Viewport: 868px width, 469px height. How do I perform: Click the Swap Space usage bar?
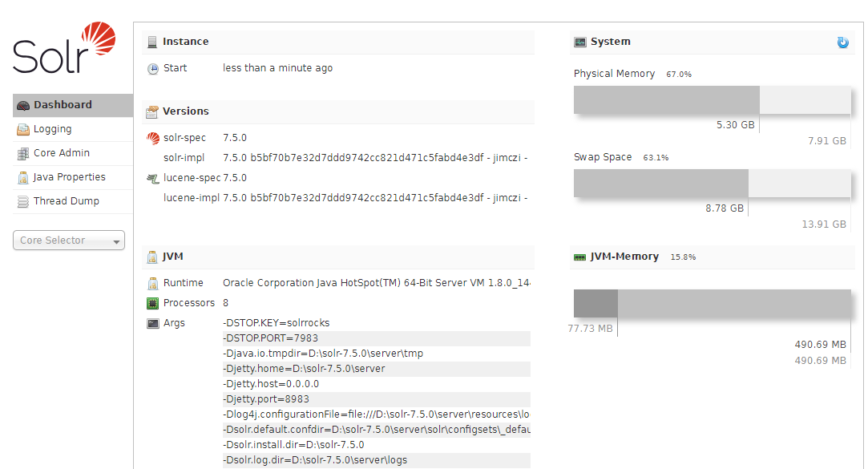point(712,184)
